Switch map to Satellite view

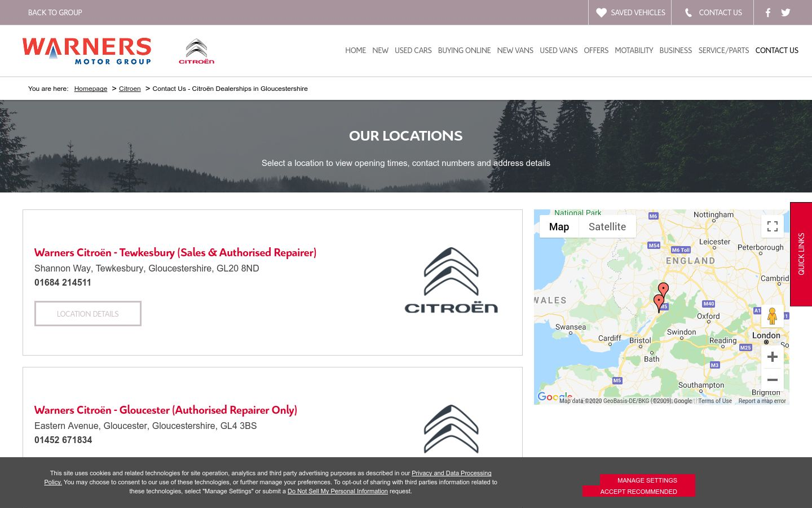coord(607,226)
